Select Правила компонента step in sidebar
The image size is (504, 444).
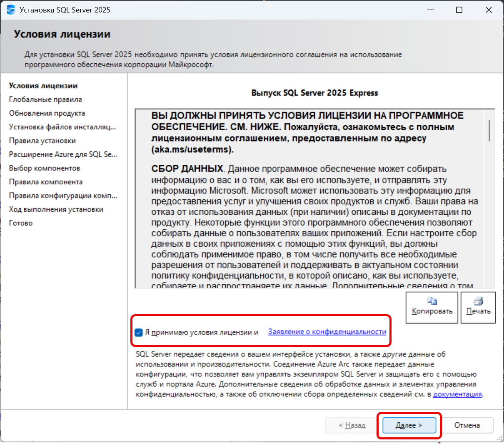[x=46, y=182]
